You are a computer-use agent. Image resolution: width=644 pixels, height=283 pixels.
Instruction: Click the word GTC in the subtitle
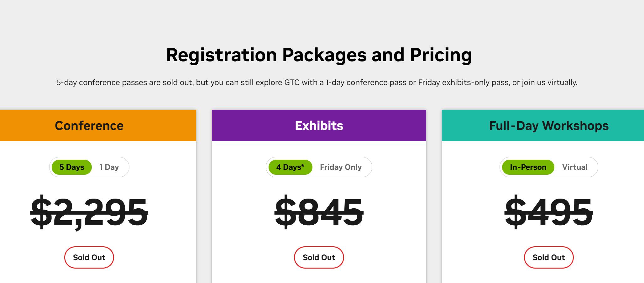click(292, 83)
